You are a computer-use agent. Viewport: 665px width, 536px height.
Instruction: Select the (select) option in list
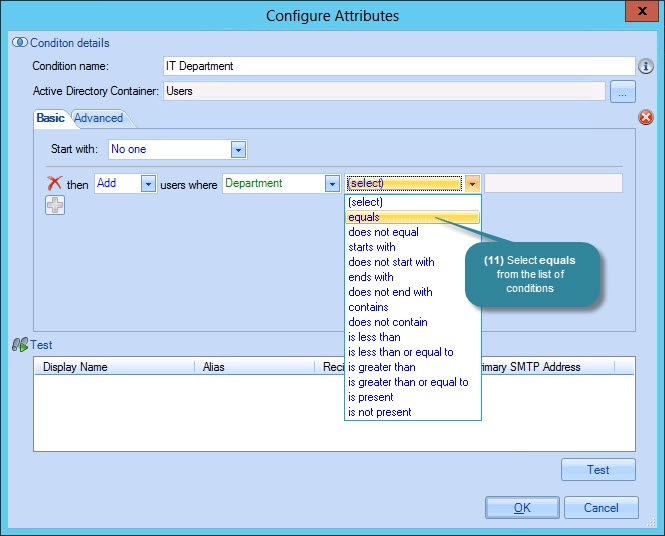(413, 202)
